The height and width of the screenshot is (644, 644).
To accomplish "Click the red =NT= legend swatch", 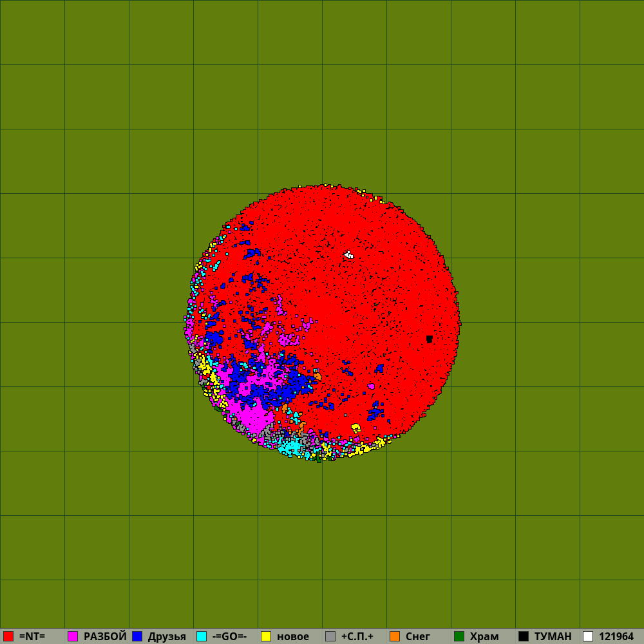I will tap(8, 636).
